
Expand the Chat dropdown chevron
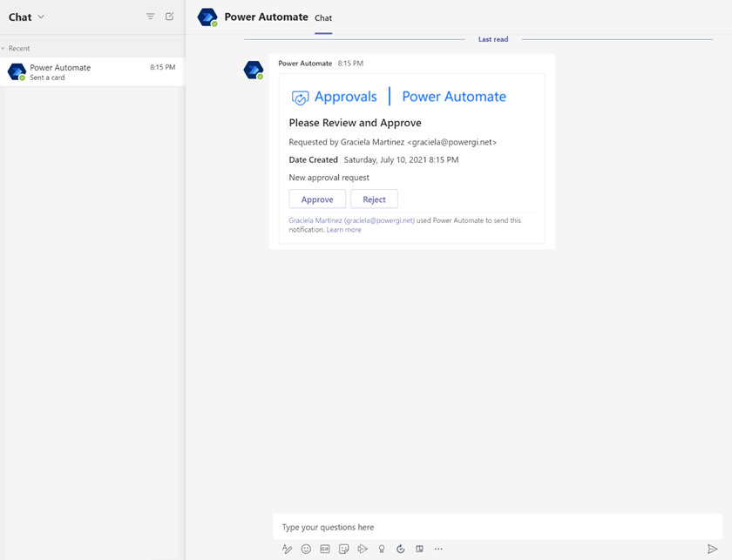click(x=41, y=17)
